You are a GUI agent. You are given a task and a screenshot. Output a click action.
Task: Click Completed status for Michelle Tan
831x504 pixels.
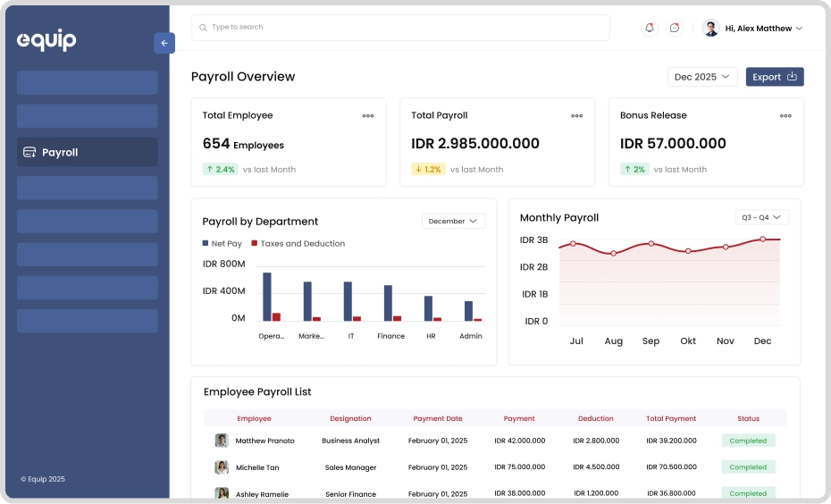coord(748,467)
